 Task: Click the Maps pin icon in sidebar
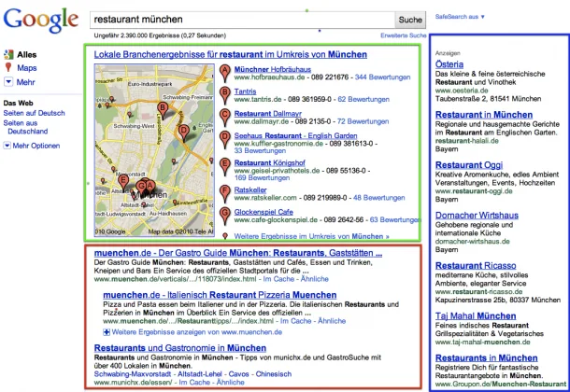(x=9, y=68)
